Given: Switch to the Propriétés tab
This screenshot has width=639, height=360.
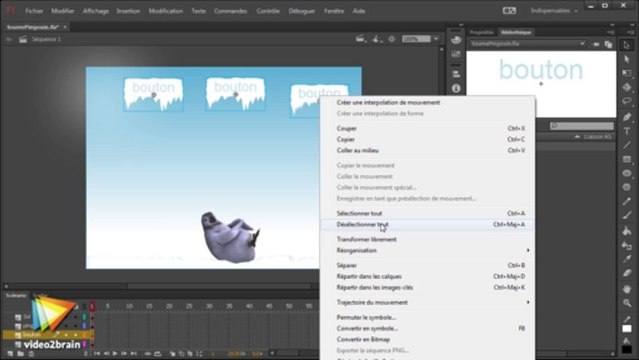Looking at the screenshot, I should coord(482,32).
